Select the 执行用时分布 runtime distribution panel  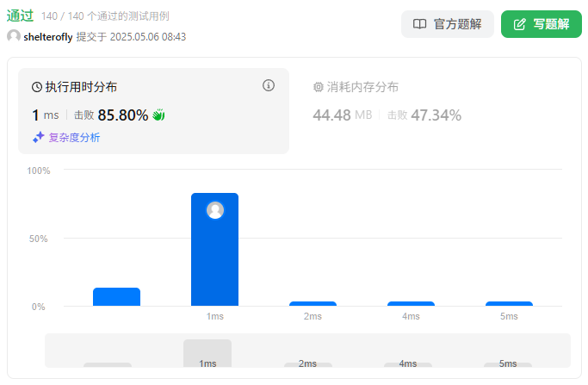click(154, 111)
